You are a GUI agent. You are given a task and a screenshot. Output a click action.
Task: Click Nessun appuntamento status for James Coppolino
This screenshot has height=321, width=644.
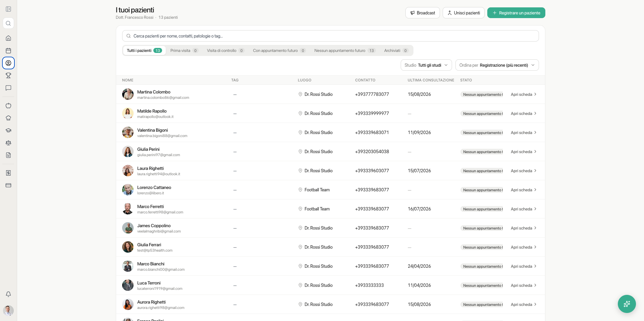pos(482,228)
